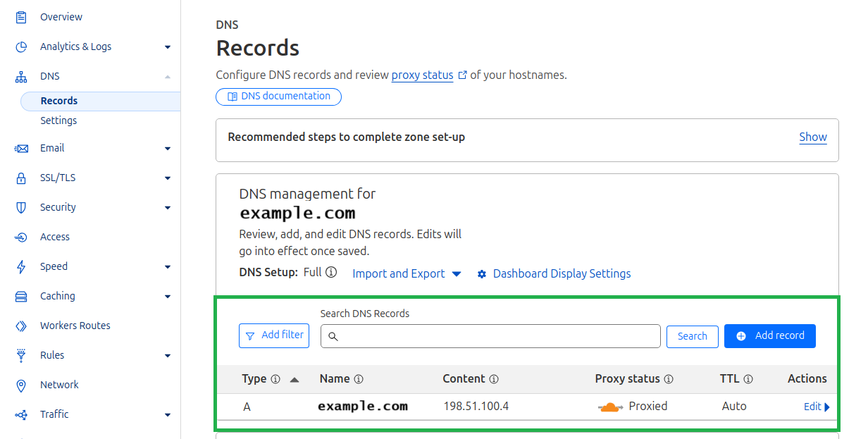Click the orange cloud Proxied status icon

(610, 407)
